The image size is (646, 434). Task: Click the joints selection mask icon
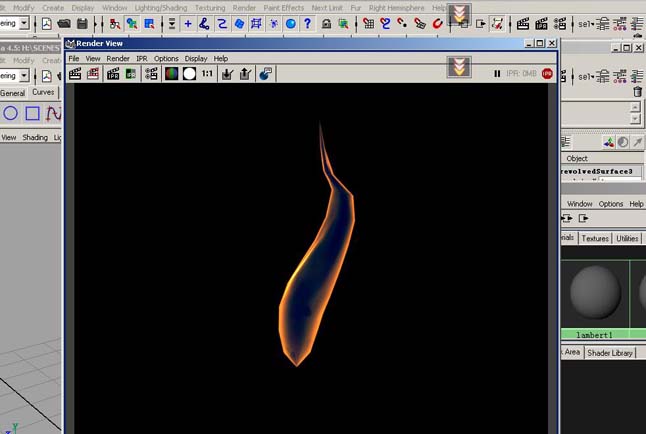[x=204, y=24]
